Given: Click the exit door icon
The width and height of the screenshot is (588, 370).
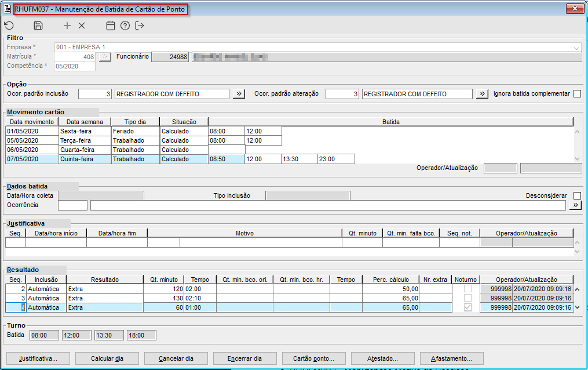Looking at the screenshot, I should pos(140,26).
